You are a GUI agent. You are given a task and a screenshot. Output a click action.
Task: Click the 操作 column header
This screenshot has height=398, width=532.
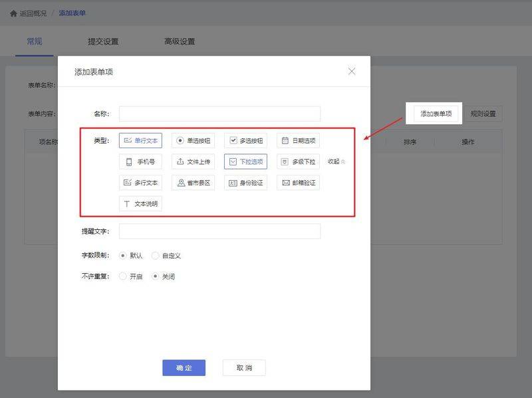point(468,142)
